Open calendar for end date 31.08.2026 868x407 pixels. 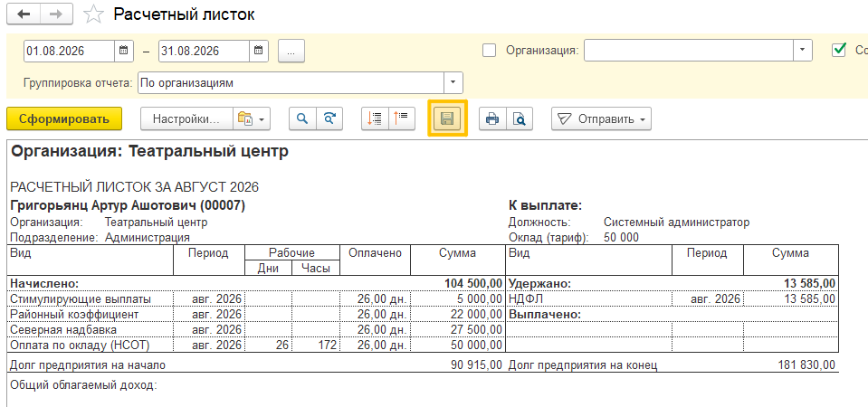click(x=259, y=51)
